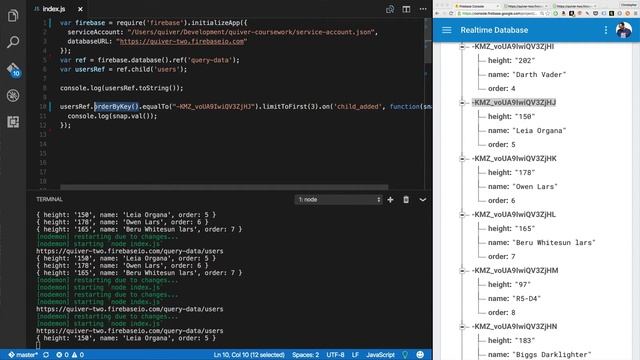
Task: Close the index.js editor tab
Action: point(80,9)
